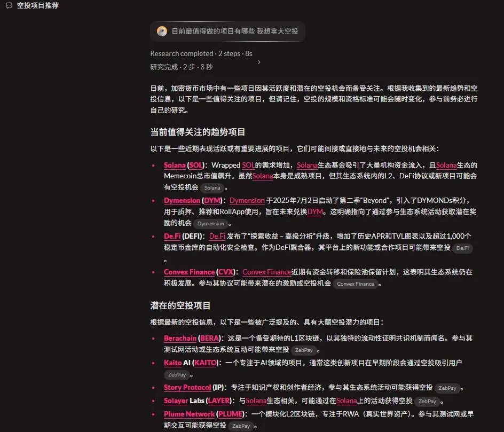Click the non-bold Dymension link before 于2025年7月2日

point(247,201)
